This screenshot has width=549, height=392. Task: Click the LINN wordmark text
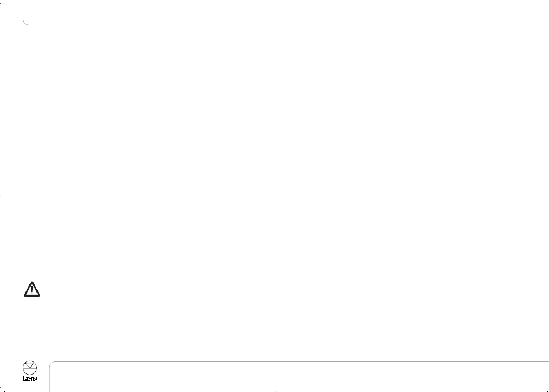(x=29, y=379)
